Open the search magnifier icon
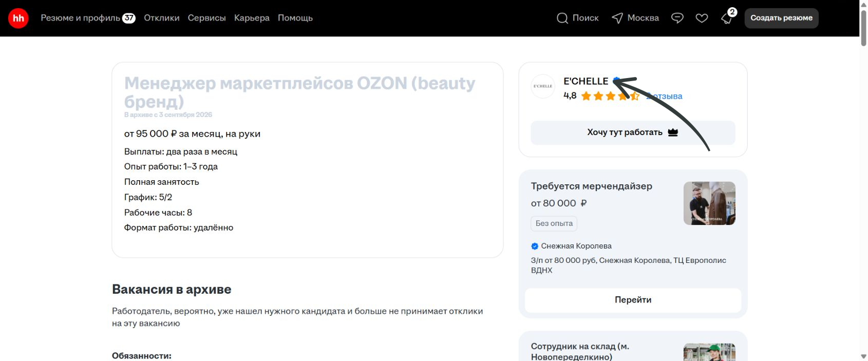Image resolution: width=868 pixels, height=361 pixels. tap(562, 18)
